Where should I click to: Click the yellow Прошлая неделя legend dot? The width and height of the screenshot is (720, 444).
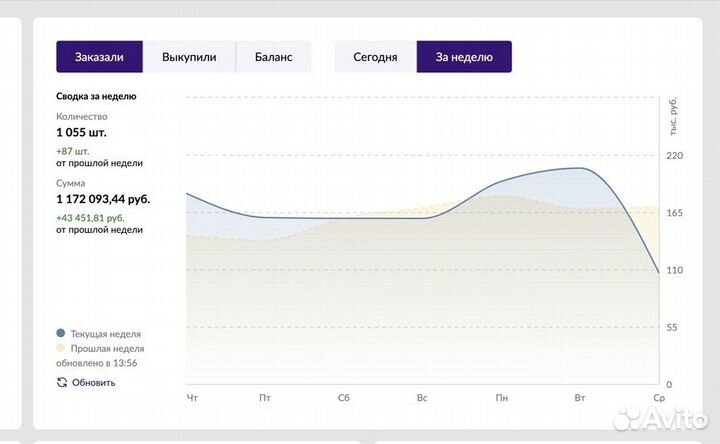coord(61,349)
